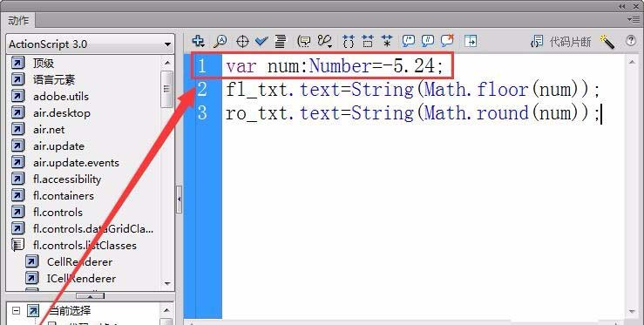
Task: Toggle Script Assist wand icon
Action: click(607, 42)
